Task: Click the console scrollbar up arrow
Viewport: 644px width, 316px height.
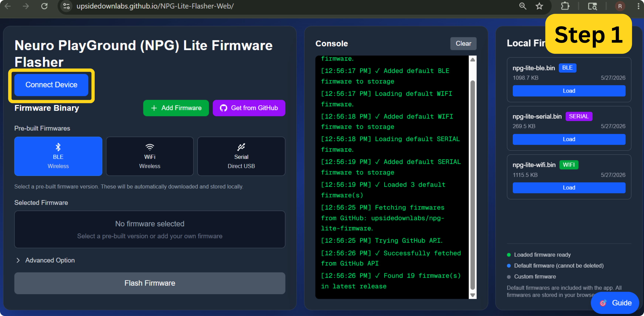Action: pos(472,60)
